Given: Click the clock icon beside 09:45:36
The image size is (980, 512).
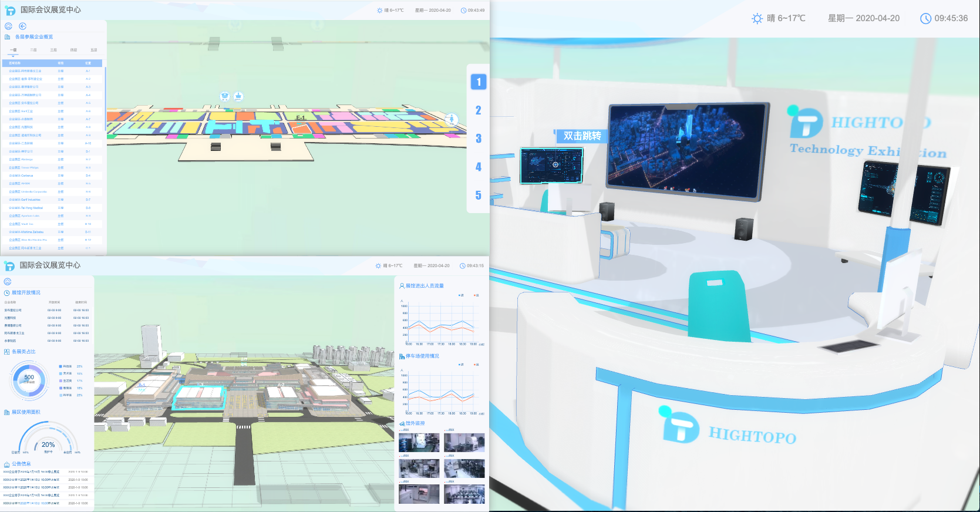Looking at the screenshot, I should pos(925,19).
